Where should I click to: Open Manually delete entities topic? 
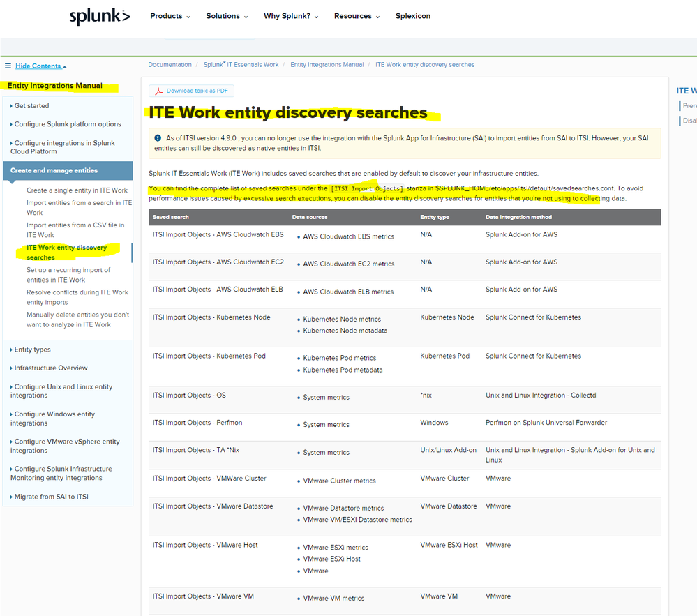77,320
